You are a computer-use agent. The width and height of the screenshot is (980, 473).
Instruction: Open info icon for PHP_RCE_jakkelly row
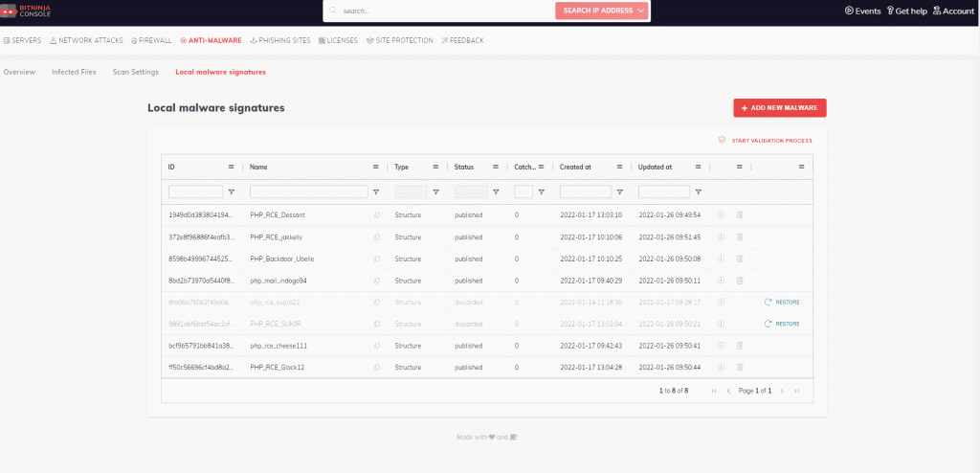(721, 236)
